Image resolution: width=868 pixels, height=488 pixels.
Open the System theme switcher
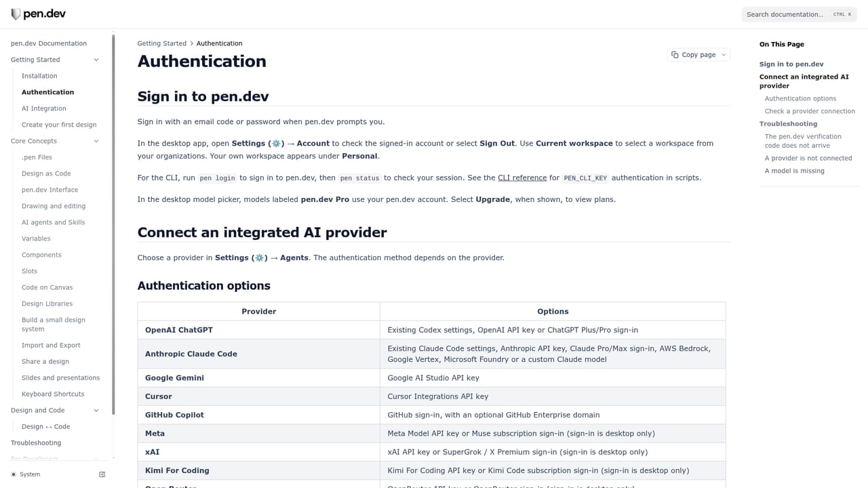pos(26,474)
